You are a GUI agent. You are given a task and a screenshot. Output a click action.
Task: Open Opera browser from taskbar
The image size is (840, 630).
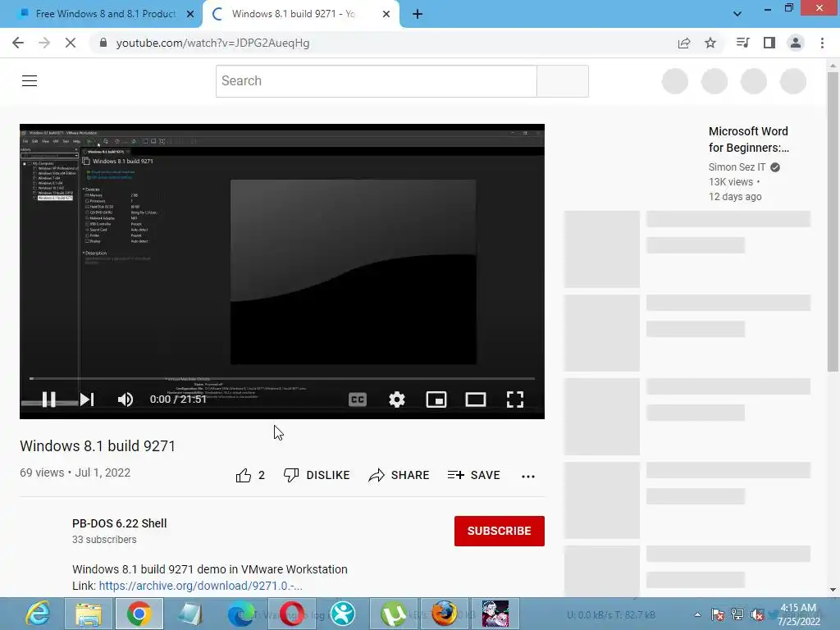point(291,614)
